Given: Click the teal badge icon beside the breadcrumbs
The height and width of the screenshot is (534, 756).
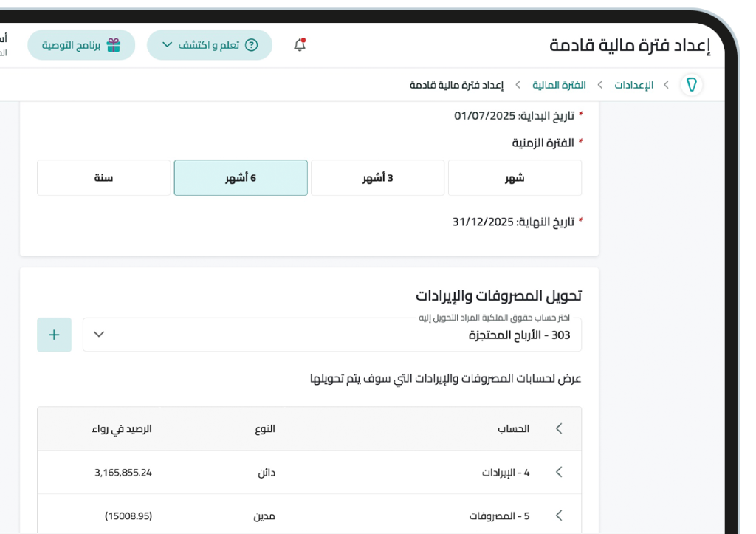Looking at the screenshot, I should (691, 84).
